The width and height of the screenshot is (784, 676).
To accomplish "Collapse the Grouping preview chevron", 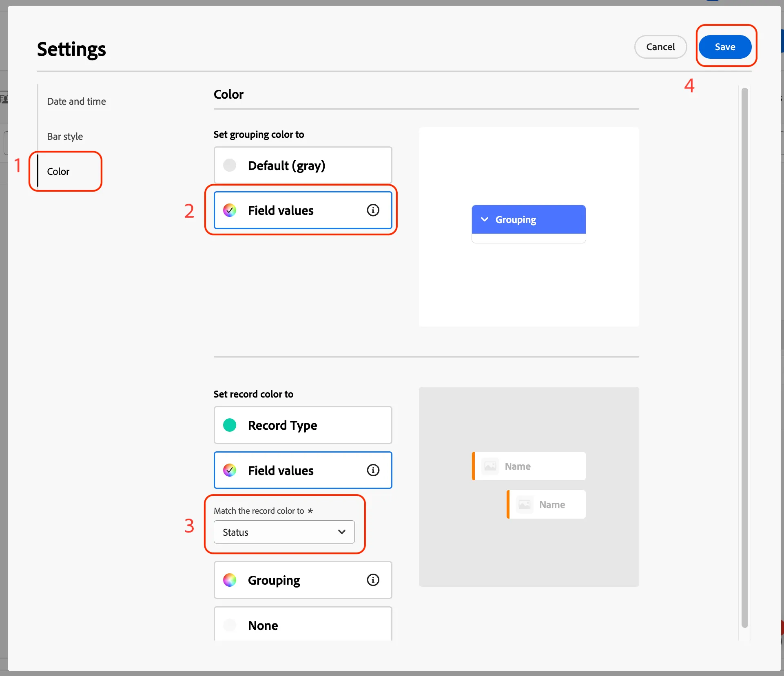I will (485, 219).
